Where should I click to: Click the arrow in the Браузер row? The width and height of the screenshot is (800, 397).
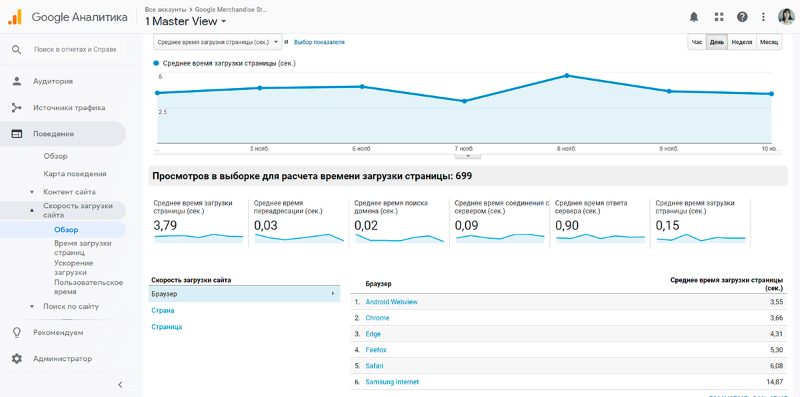click(332, 294)
